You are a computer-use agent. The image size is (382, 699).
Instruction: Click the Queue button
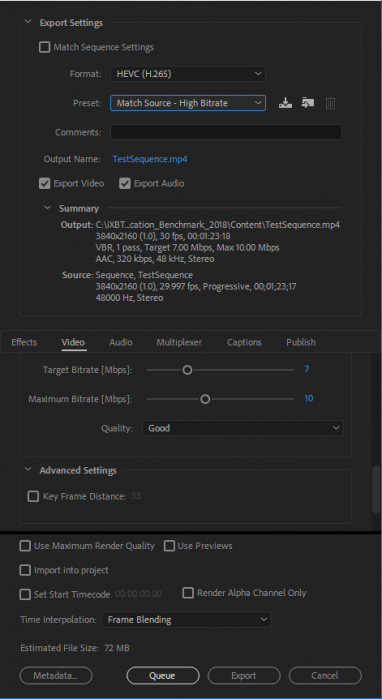[x=163, y=676]
